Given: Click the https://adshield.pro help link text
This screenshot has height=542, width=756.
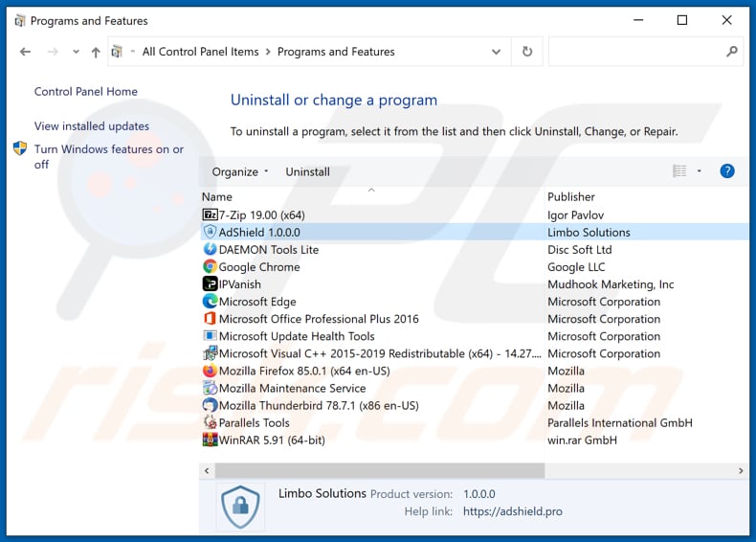Looking at the screenshot, I should (513, 511).
